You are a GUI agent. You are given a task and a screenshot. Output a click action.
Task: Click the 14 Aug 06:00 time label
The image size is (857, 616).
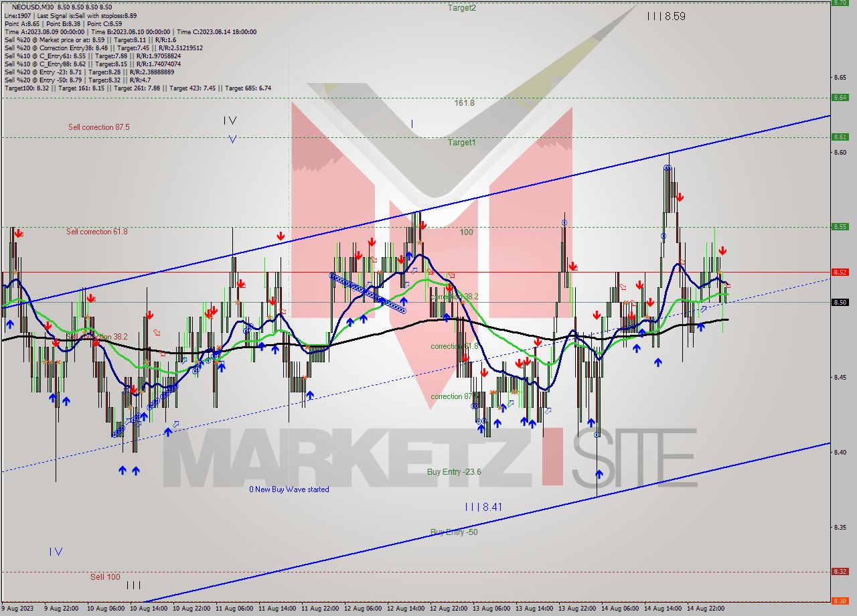(619, 609)
